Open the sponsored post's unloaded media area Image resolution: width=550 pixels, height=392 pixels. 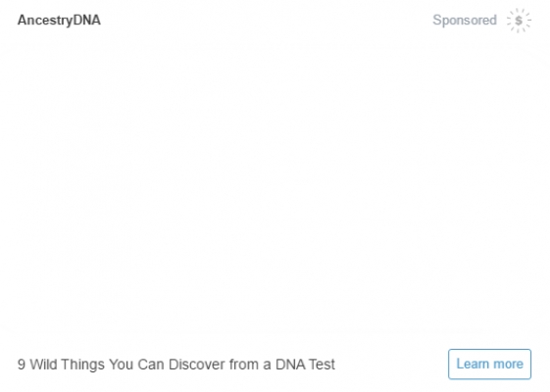(x=275, y=189)
